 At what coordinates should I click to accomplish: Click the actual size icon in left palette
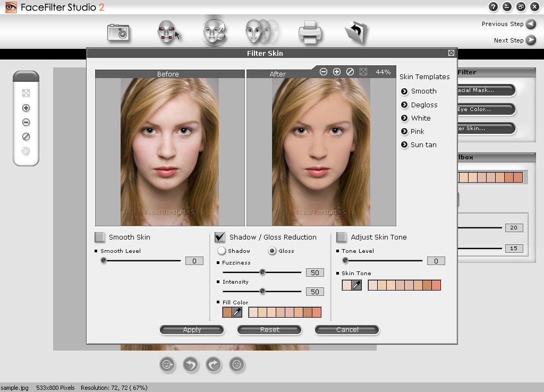pos(26,137)
